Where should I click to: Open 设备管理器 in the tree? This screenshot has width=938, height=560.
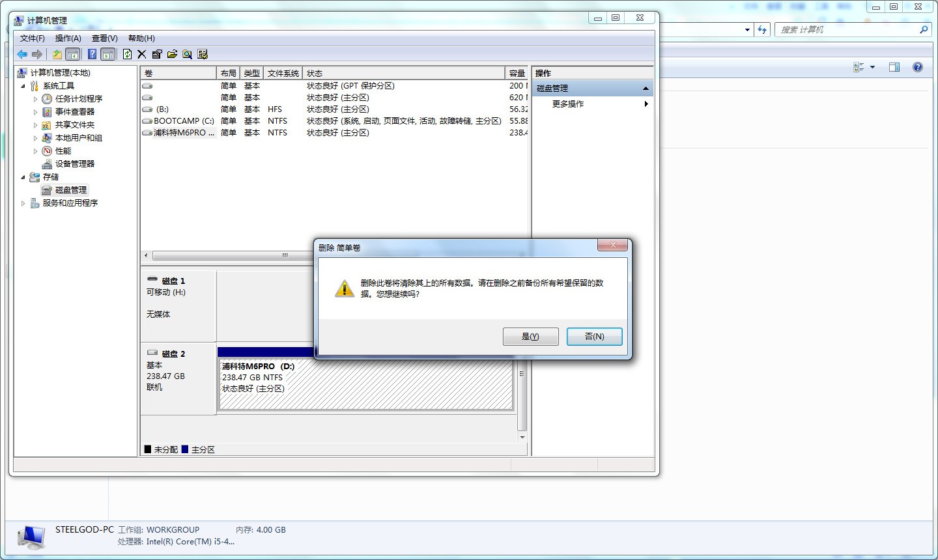[75, 164]
